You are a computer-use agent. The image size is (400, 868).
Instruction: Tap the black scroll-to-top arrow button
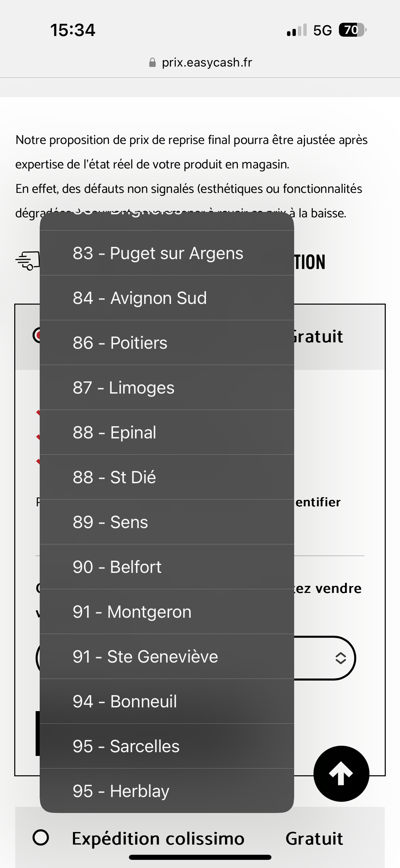click(341, 774)
